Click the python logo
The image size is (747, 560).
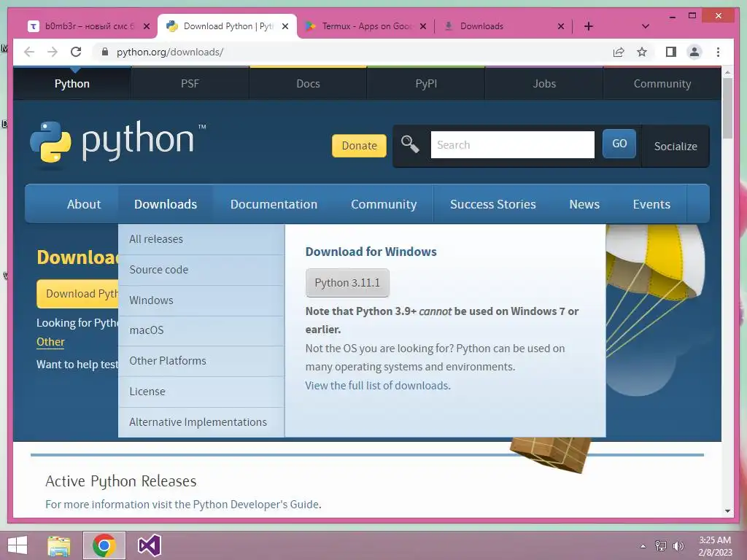117,144
